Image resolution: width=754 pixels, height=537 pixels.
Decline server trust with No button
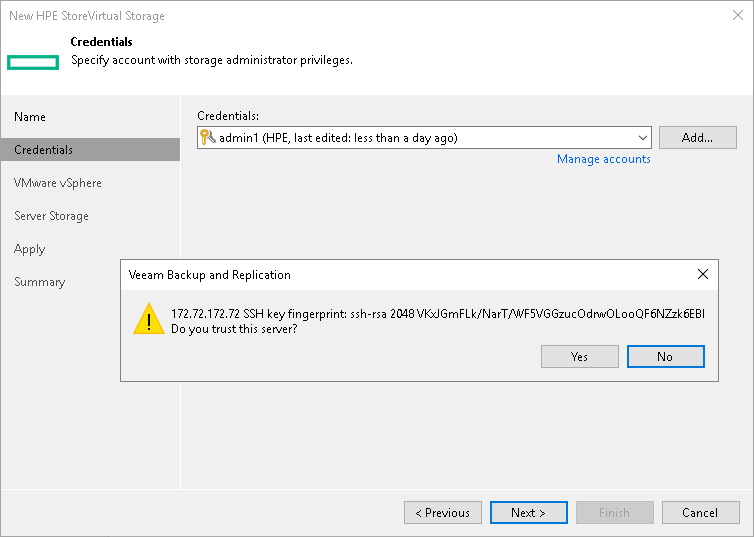point(666,356)
